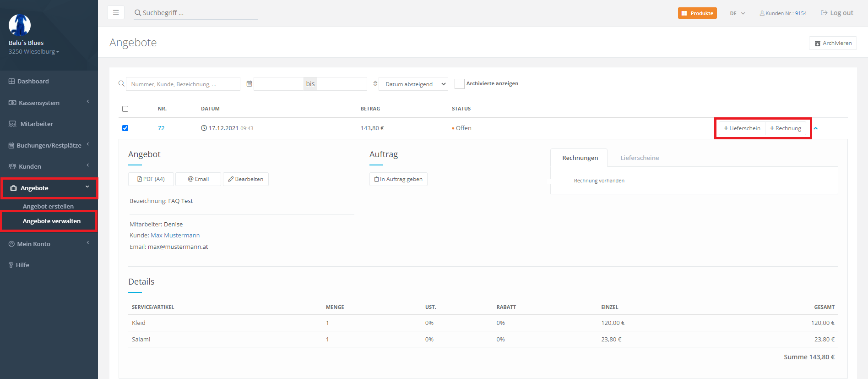
Task: Click the orange Produkte button
Action: point(697,13)
